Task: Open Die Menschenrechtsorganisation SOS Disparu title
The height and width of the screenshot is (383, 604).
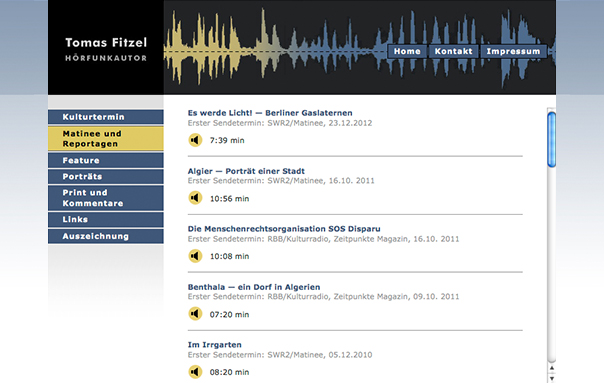Action: point(284,229)
